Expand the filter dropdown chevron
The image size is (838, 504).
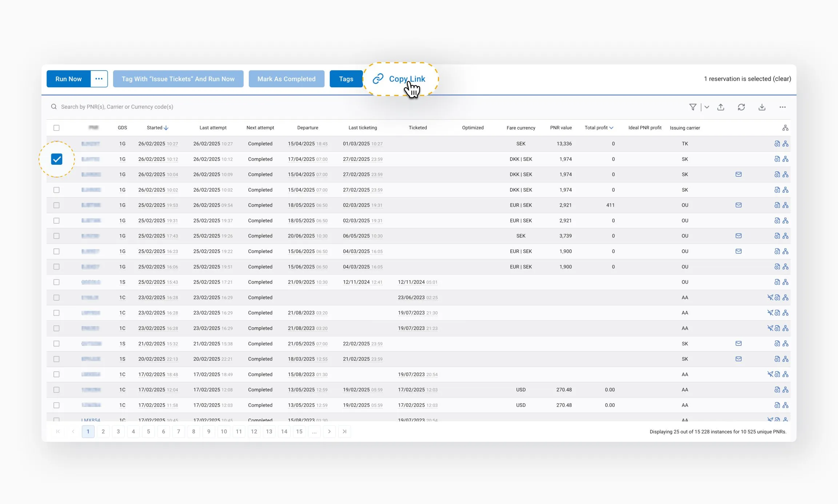click(707, 107)
